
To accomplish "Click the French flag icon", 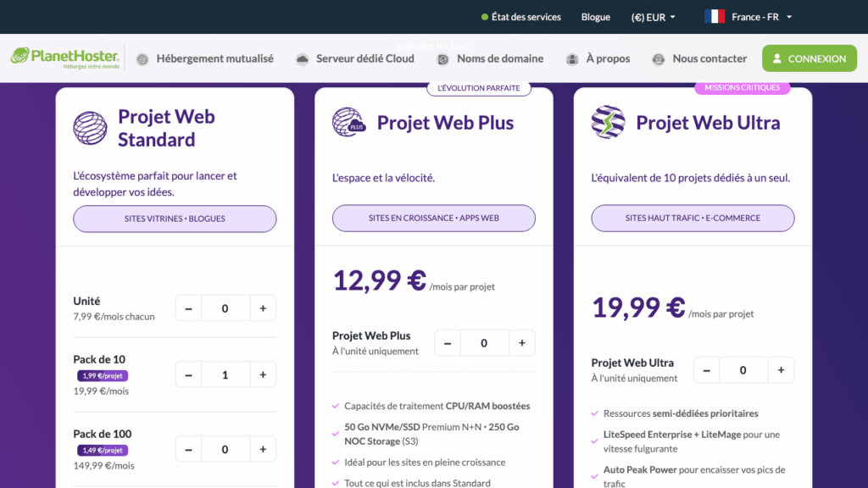I will coord(715,17).
